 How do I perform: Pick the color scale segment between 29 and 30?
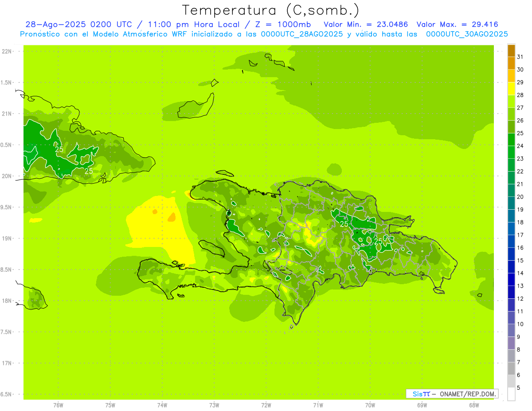click(x=511, y=76)
